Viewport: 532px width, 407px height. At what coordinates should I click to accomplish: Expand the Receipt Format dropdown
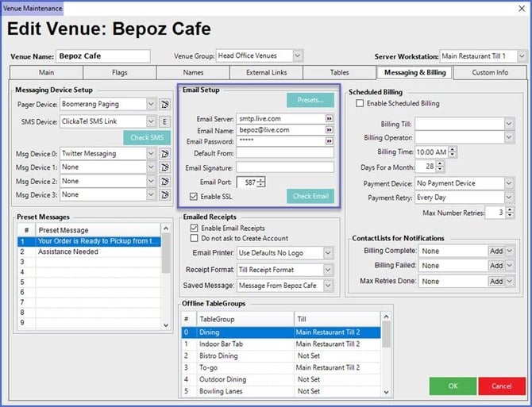coord(328,269)
